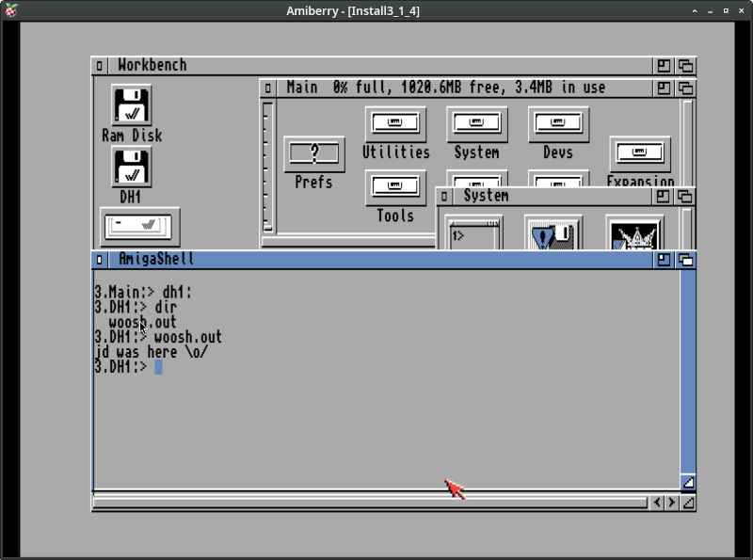Zoom the Workbench window

(x=664, y=66)
